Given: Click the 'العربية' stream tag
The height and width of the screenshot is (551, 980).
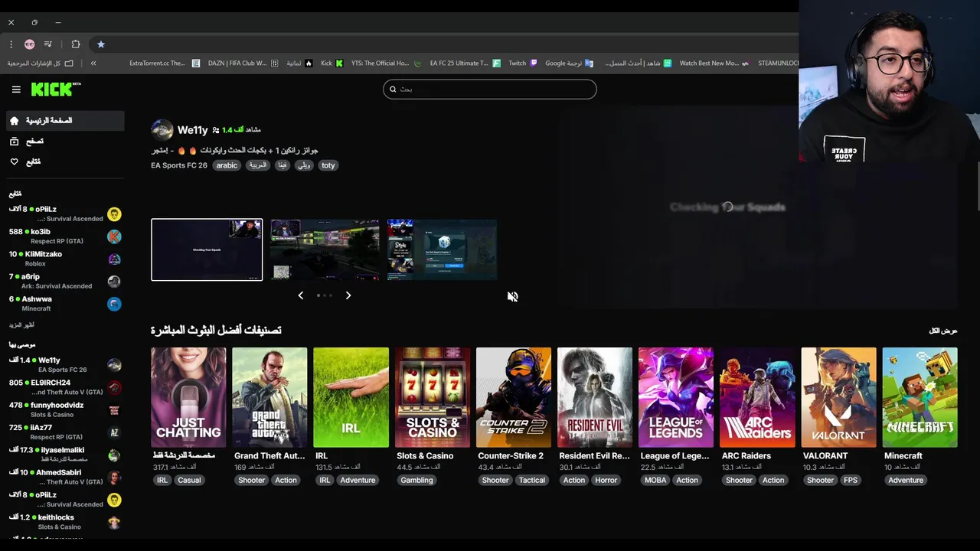Looking at the screenshot, I should click(259, 165).
